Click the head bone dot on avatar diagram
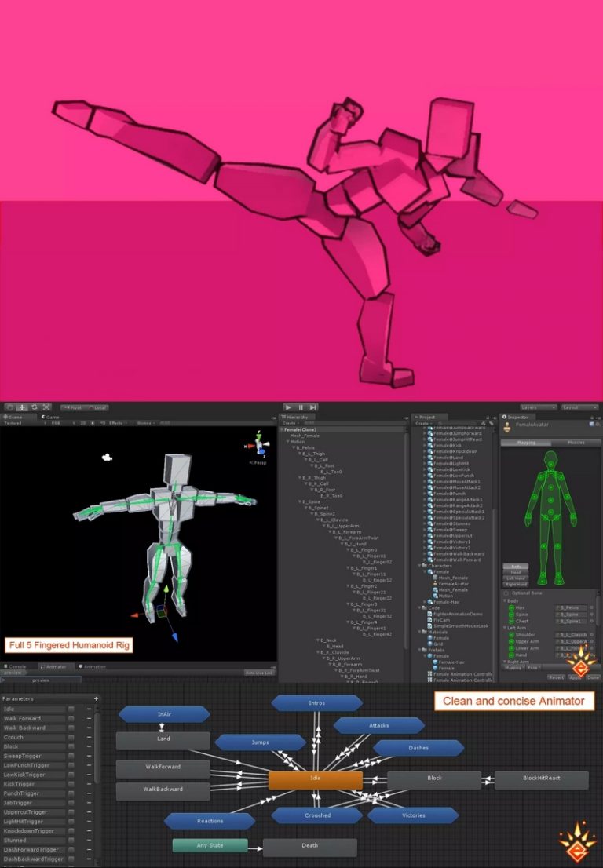Screen dimensions: 603x868 pyautogui.click(x=550, y=464)
